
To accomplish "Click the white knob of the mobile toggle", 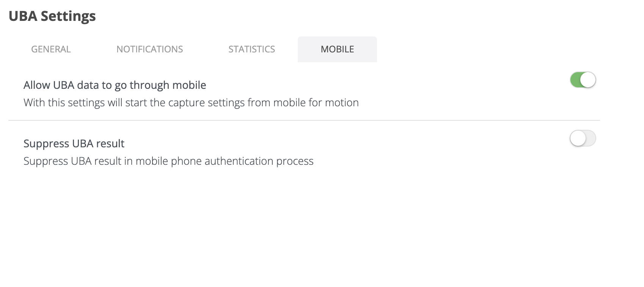I will (589, 80).
